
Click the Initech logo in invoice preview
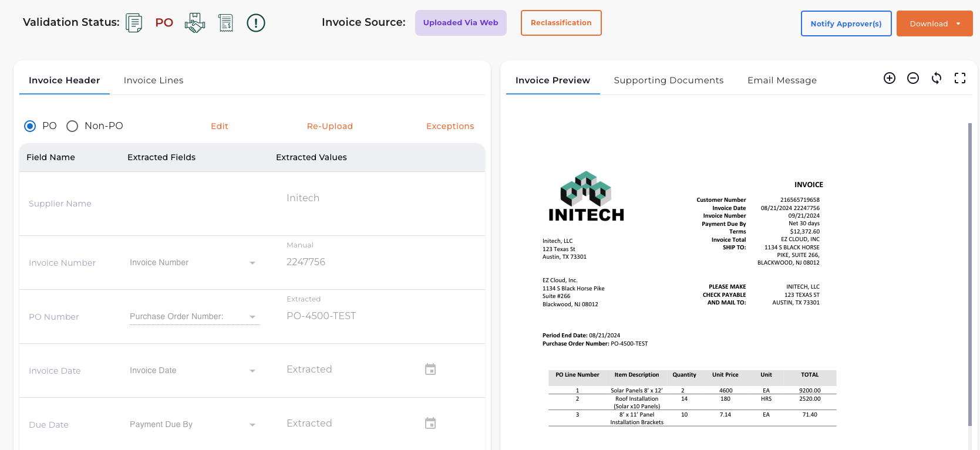click(x=586, y=197)
